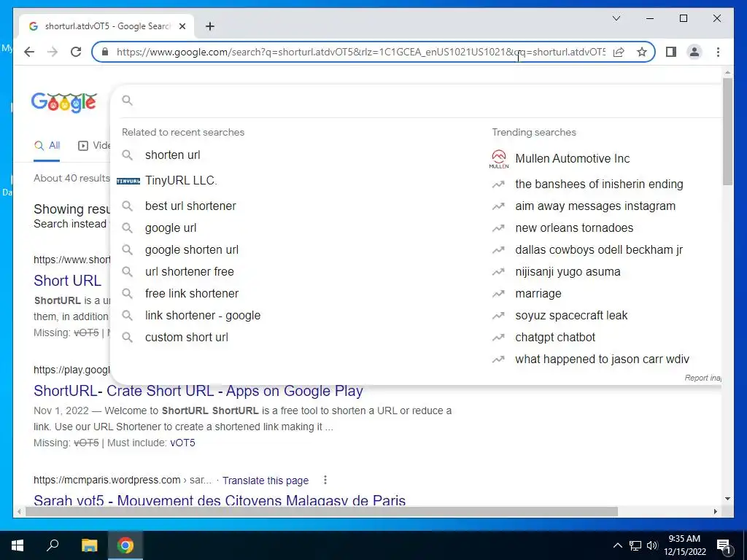The width and height of the screenshot is (747, 560).
Task: Click the share page icon in address bar
Action: pyautogui.click(x=619, y=52)
